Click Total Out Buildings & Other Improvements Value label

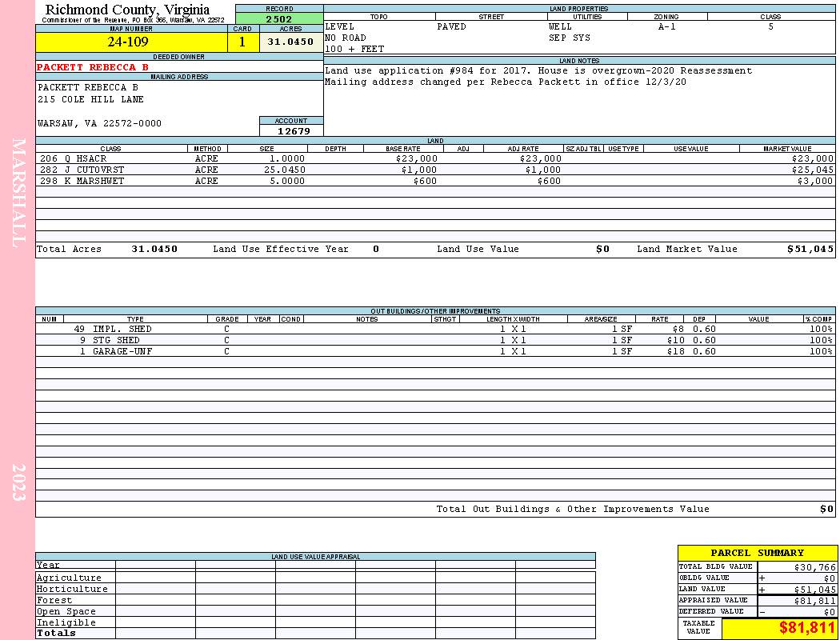[573, 510]
